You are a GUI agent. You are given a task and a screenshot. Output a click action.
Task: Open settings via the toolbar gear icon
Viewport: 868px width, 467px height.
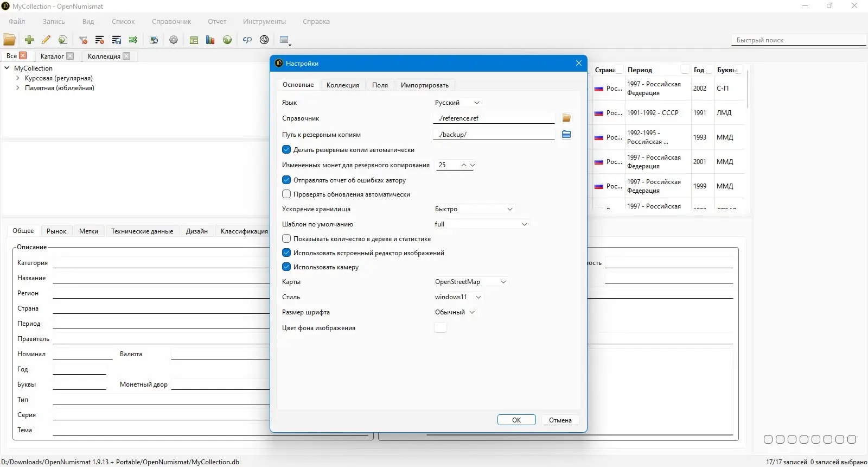(x=174, y=40)
